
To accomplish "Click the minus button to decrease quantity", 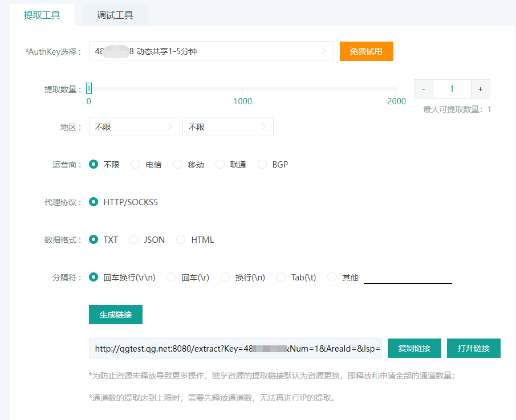I will [423, 89].
